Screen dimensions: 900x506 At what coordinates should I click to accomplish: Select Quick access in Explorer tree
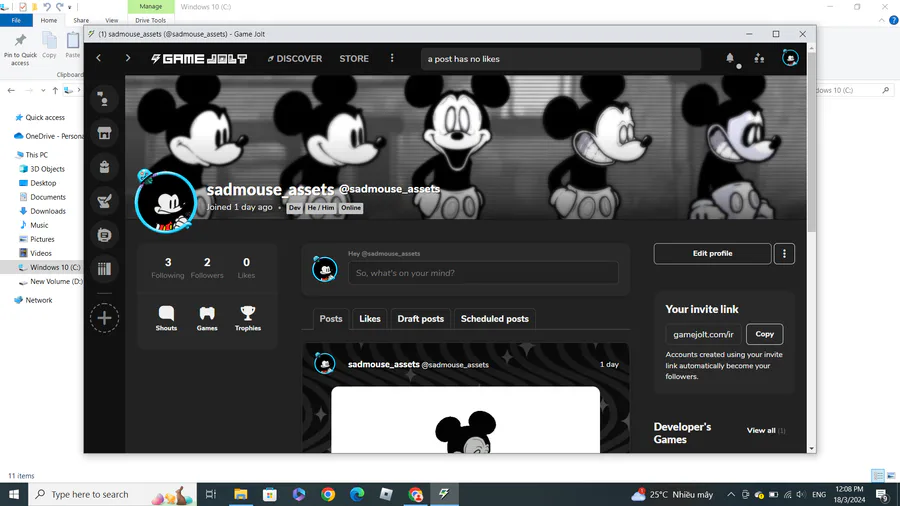[x=45, y=117]
